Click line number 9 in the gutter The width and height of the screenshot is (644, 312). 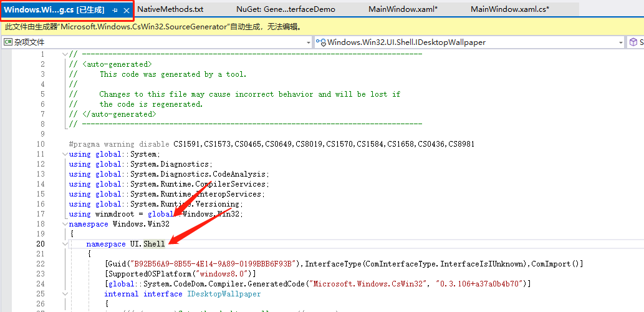[42, 134]
